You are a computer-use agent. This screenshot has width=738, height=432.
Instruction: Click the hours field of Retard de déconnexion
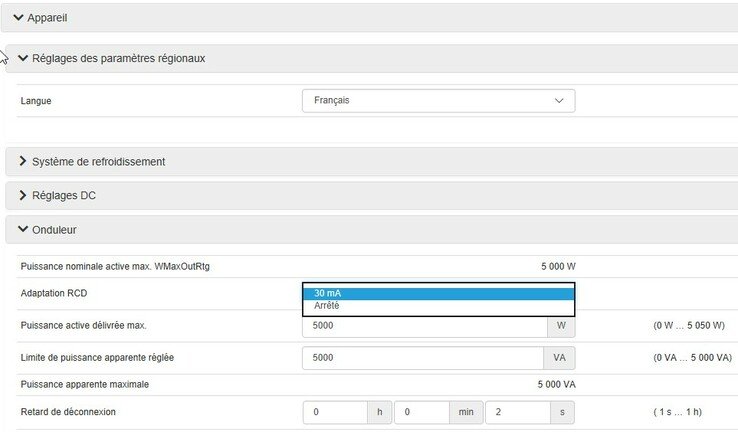pos(334,412)
